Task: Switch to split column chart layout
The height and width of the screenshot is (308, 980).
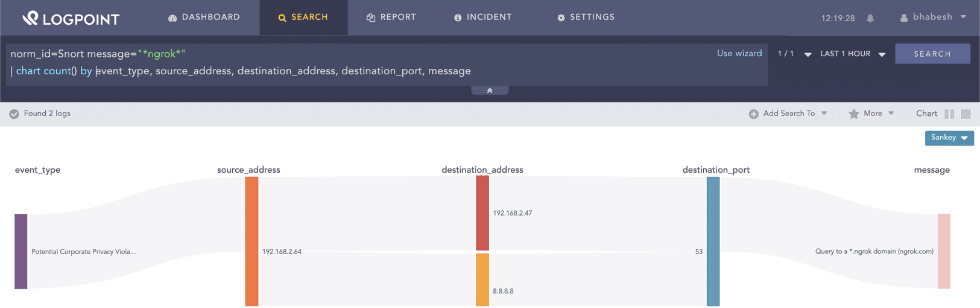Action: click(949, 114)
